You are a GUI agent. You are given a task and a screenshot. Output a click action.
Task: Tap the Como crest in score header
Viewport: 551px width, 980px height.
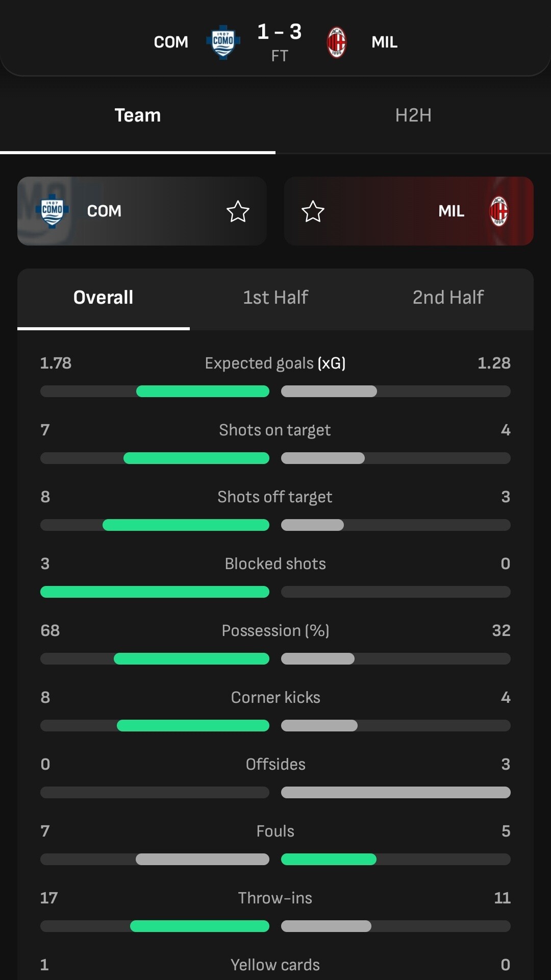coord(223,42)
